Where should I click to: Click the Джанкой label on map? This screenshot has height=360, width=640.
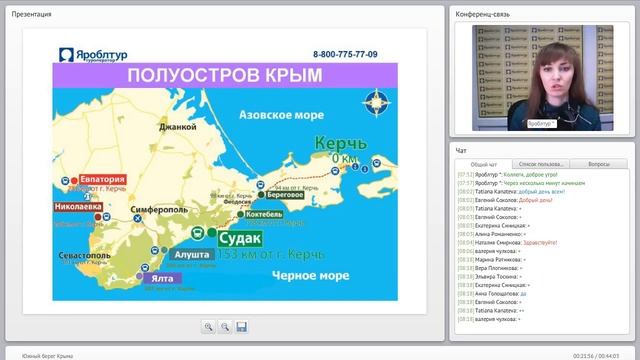[x=178, y=127]
